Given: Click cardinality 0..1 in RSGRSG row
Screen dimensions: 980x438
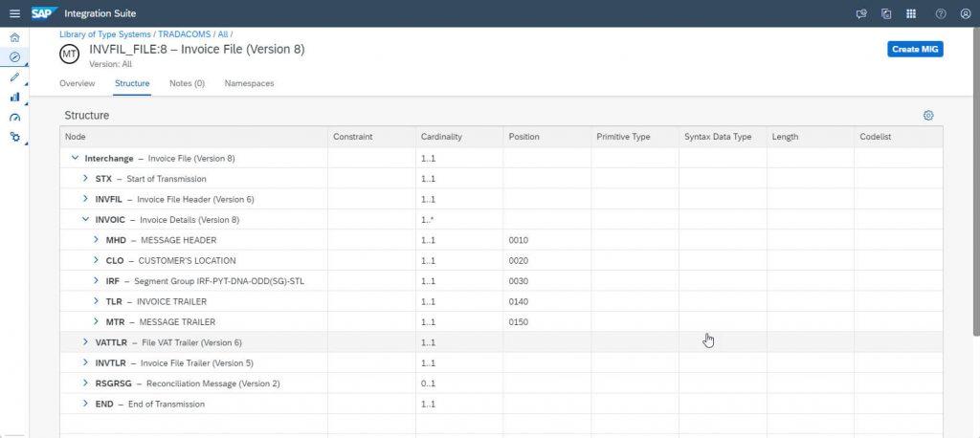Looking at the screenshot, I should click(428, 383).
